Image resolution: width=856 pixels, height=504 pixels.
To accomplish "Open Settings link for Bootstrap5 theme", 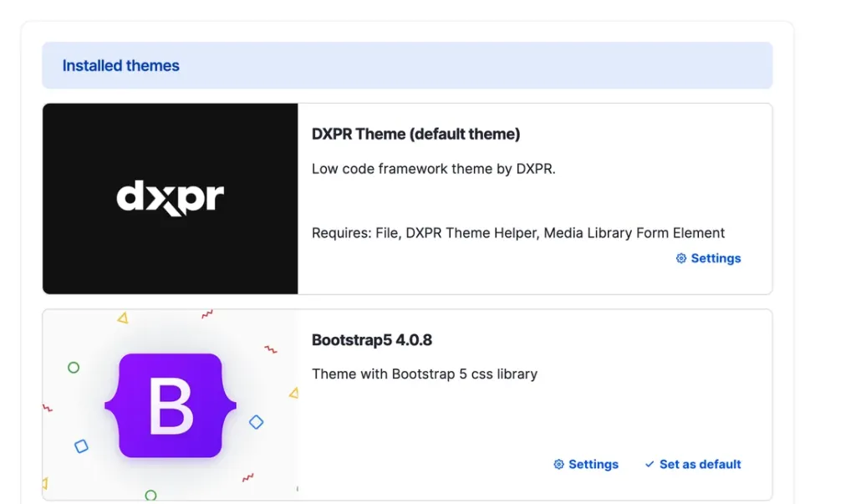I will tap(586, 464).
